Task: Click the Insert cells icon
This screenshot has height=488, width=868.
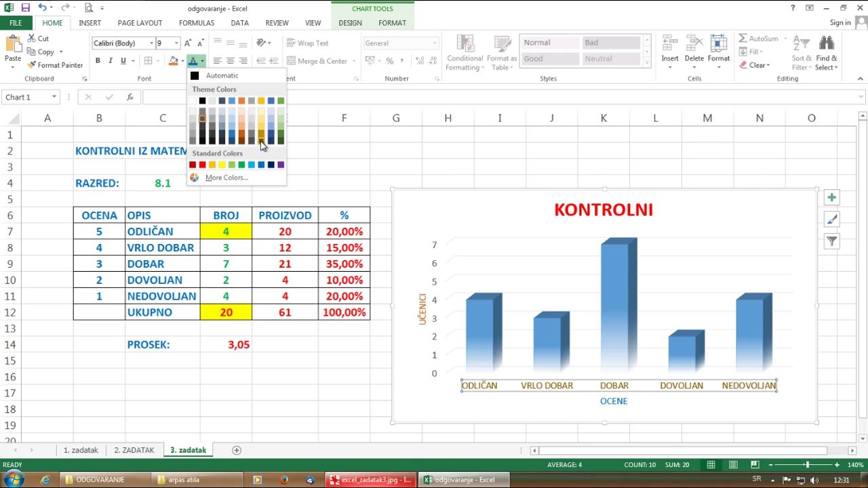Action: 670,45
